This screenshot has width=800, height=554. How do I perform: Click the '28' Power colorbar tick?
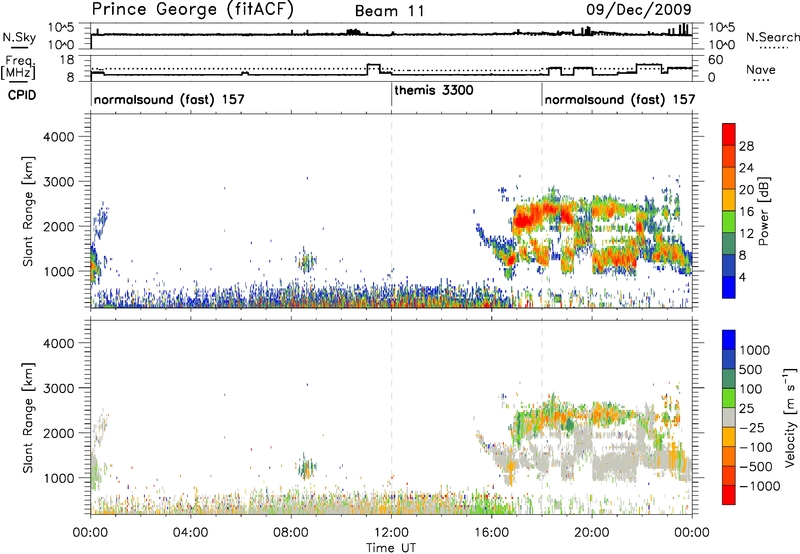pos(746,146)
